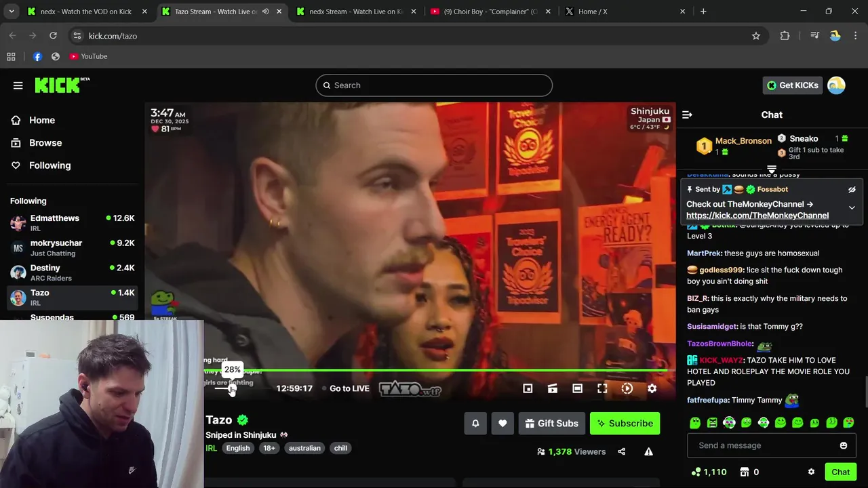Open browser extensions menu
The image size is (868, 488).
(785, 36)
